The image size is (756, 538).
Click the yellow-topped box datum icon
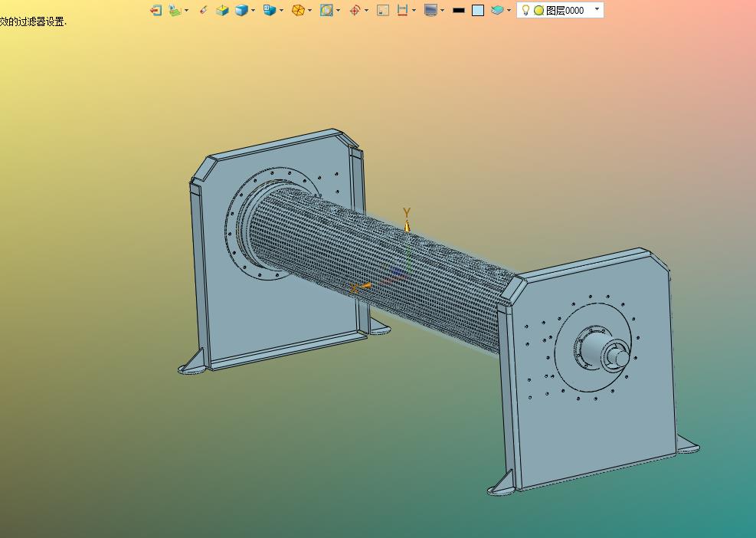click(222, 10)
